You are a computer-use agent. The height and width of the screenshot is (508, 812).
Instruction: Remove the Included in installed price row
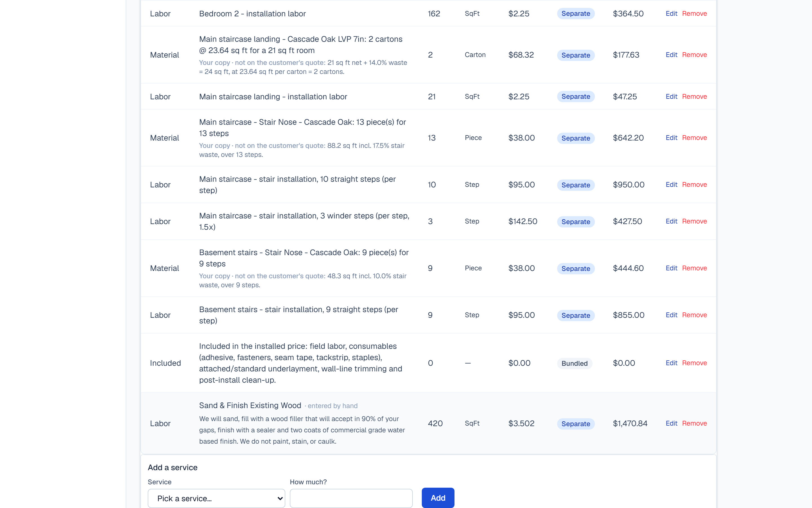[x=694, y=363]
